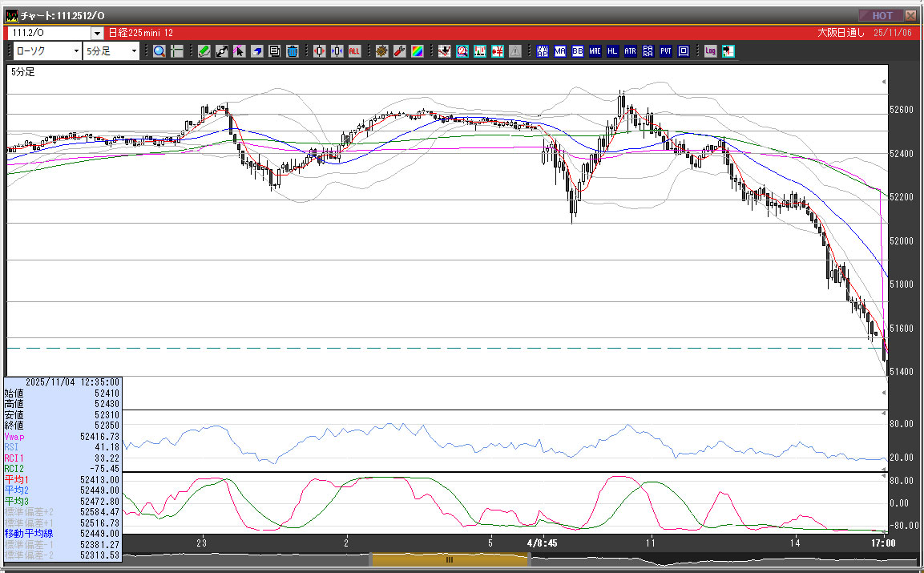Select the pencil drawing tool
Screen dimensions: 924x573
[204, 51]
